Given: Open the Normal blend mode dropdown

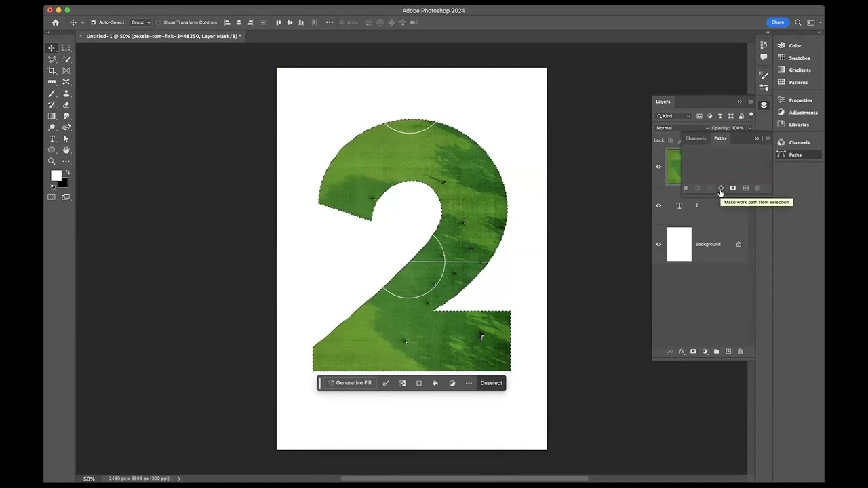Looking at the screenshot, I should (x=682, y=128).
